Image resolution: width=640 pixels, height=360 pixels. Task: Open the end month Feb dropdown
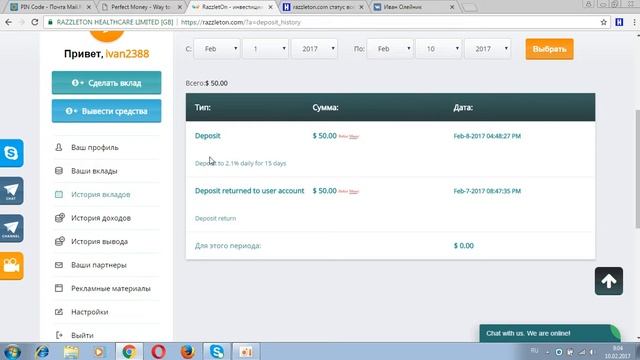coord(390,49)
